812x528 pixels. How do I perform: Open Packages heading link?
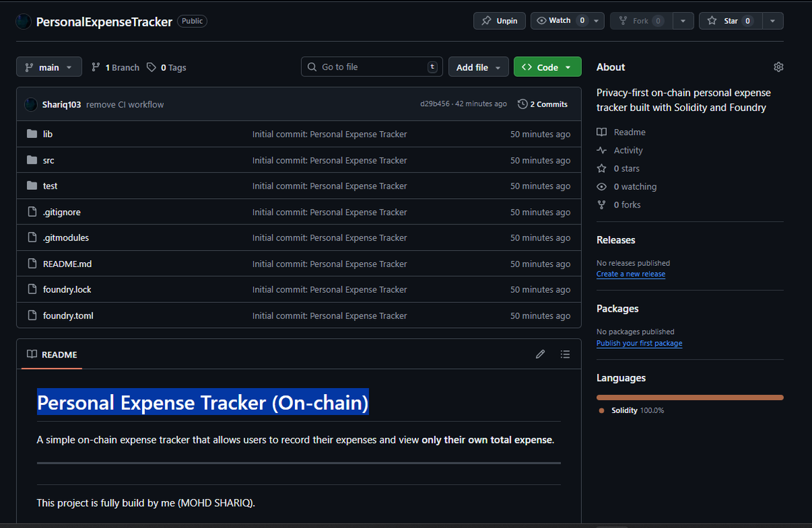618,309
